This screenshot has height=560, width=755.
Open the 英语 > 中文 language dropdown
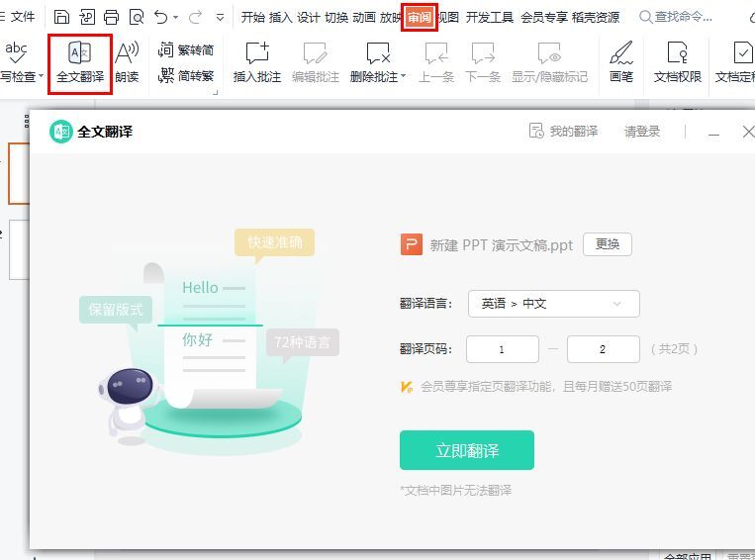coord(554,304)
